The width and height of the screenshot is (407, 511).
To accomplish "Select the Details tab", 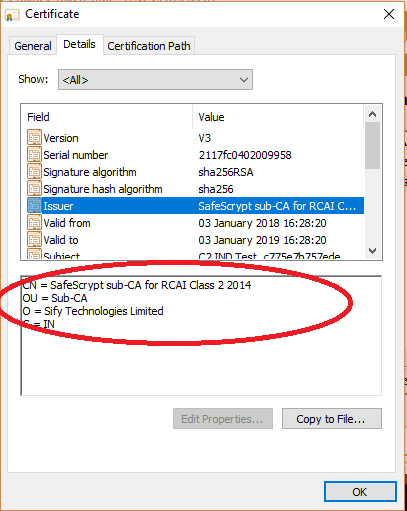I will (79, 44).
